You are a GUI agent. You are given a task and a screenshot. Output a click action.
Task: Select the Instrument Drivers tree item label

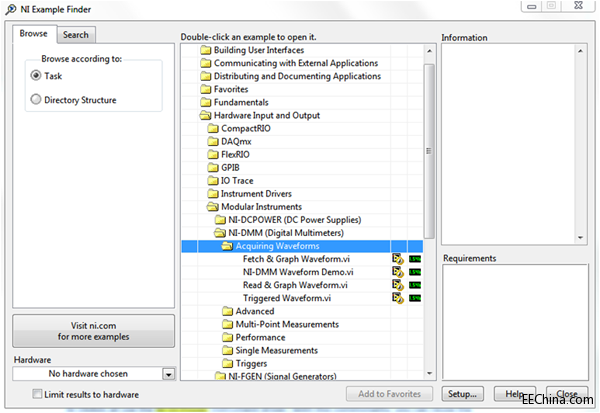256,194
